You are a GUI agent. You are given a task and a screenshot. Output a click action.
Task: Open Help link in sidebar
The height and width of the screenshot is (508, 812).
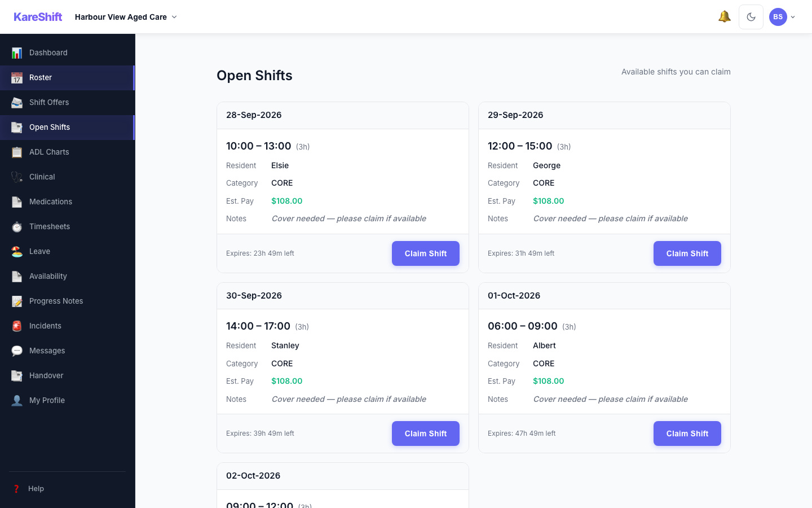68,489
